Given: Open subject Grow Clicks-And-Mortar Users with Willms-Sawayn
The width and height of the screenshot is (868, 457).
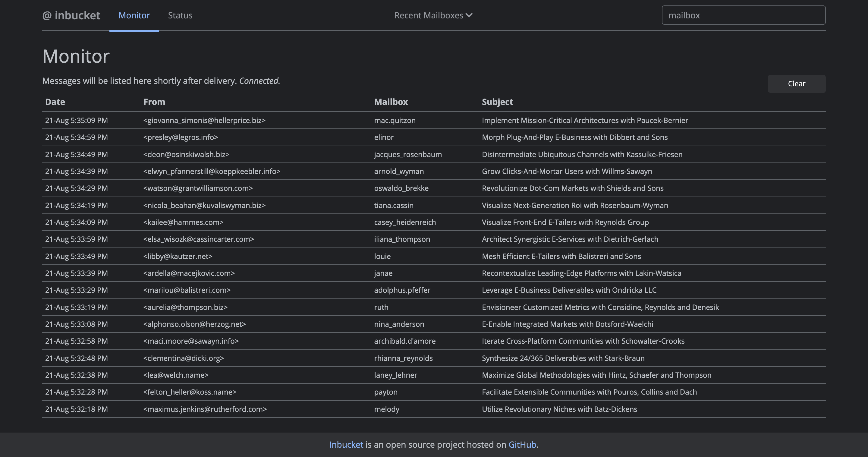Looking at the screenshot, I should coord(567,171).
